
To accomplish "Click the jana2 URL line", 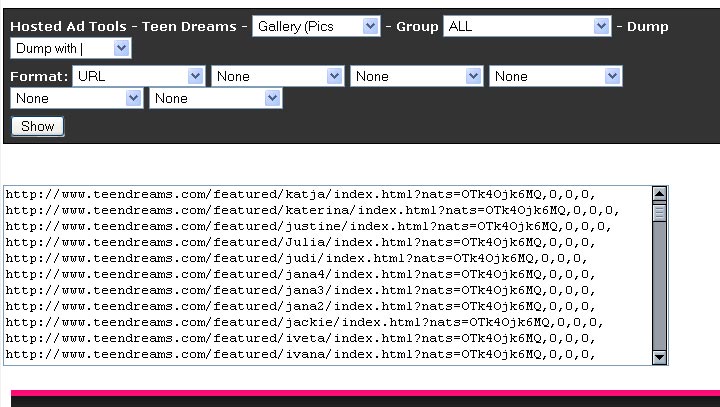I will tap(300, 306).
